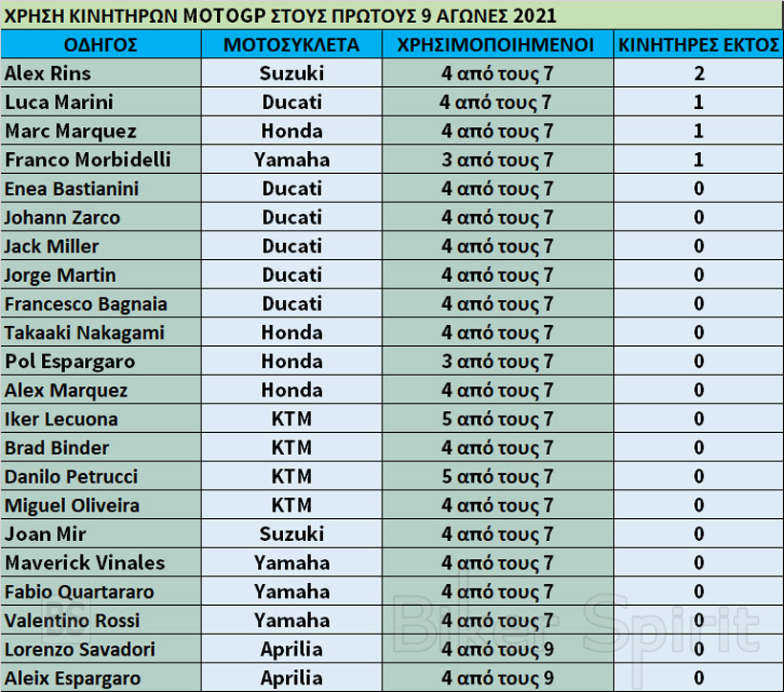Screen dimensions: 784x692
Task: Select KTM in Brad Binder's row
Action: tap(292, 447)
